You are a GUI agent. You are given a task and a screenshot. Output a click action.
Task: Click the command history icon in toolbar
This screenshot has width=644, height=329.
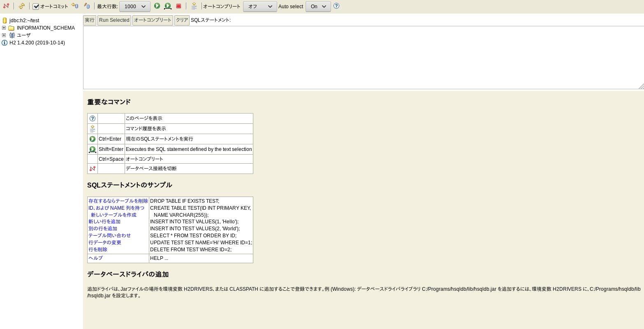pos(194,6)
